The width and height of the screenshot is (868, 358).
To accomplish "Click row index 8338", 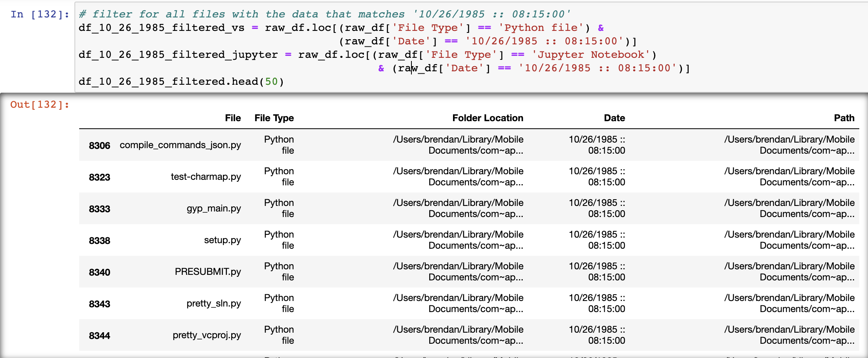I will [99, 240].
